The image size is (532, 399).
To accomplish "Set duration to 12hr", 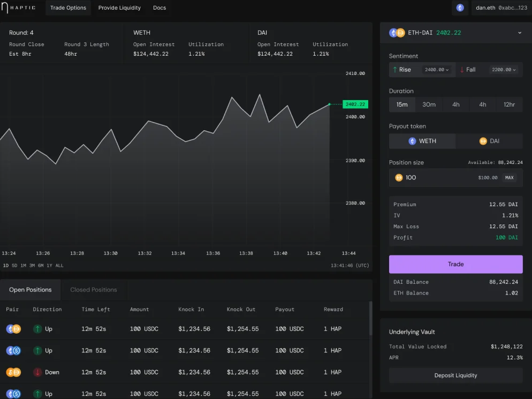I will pyautogui.click(x=510, y=104).
